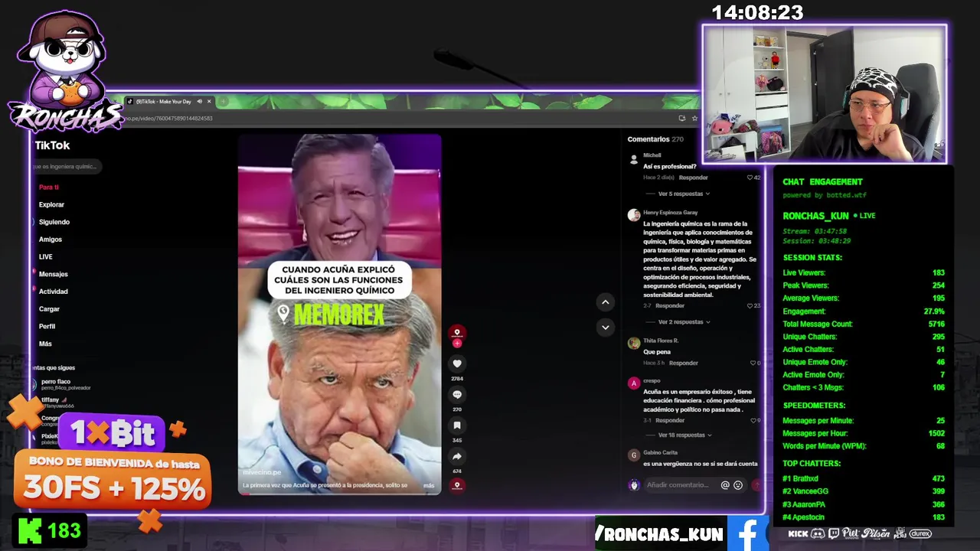Click the TikTok logo text

pyautogui.click(x=52, y=145)
